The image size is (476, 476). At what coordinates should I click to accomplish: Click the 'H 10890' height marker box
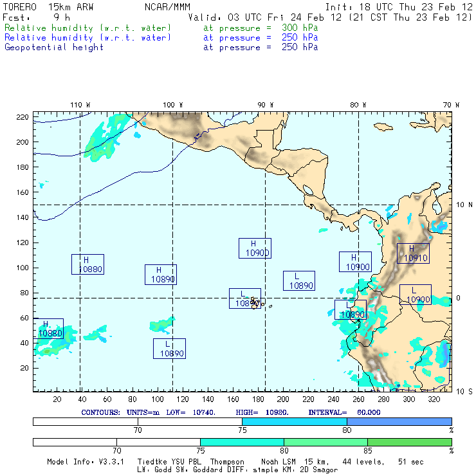coord(161,275)
